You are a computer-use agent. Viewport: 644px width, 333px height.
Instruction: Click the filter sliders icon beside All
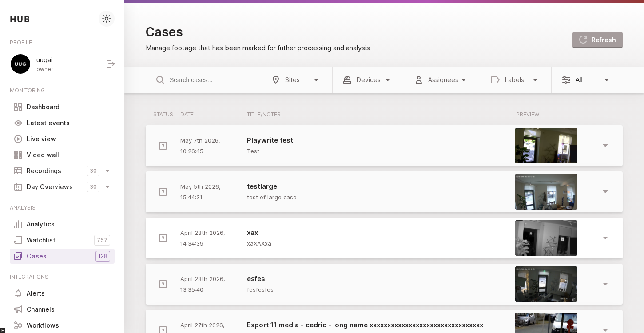click(566, 80)
